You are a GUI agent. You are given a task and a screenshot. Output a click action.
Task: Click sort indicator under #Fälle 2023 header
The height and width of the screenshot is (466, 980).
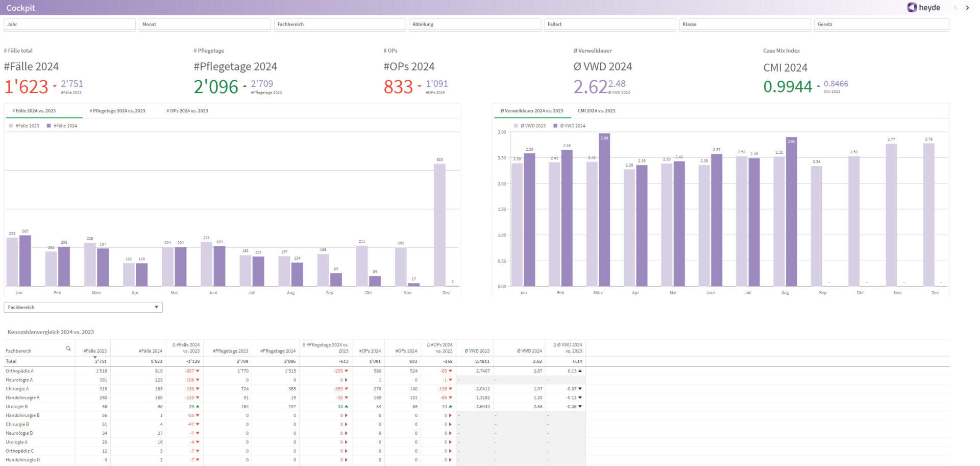[95, 357]
